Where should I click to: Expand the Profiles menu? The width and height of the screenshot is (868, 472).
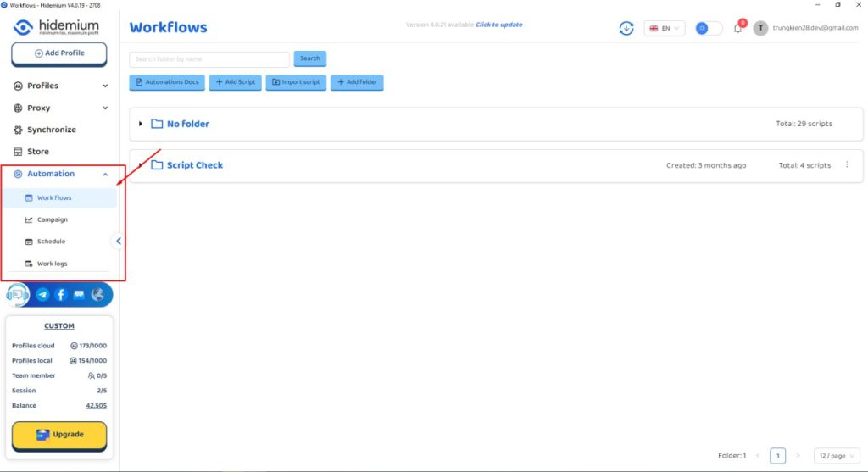[60, 86]
